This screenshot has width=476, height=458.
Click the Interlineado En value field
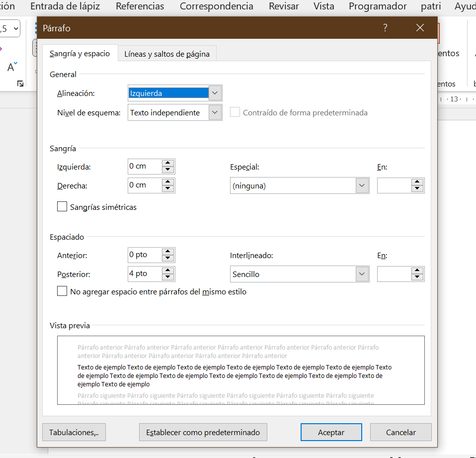tap(395, 274)
